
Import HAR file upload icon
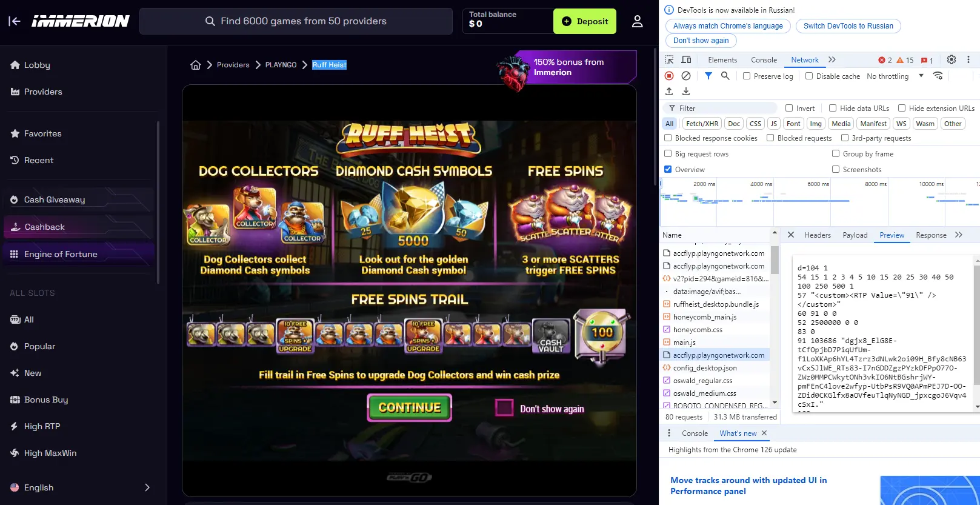tap(669, 92)
